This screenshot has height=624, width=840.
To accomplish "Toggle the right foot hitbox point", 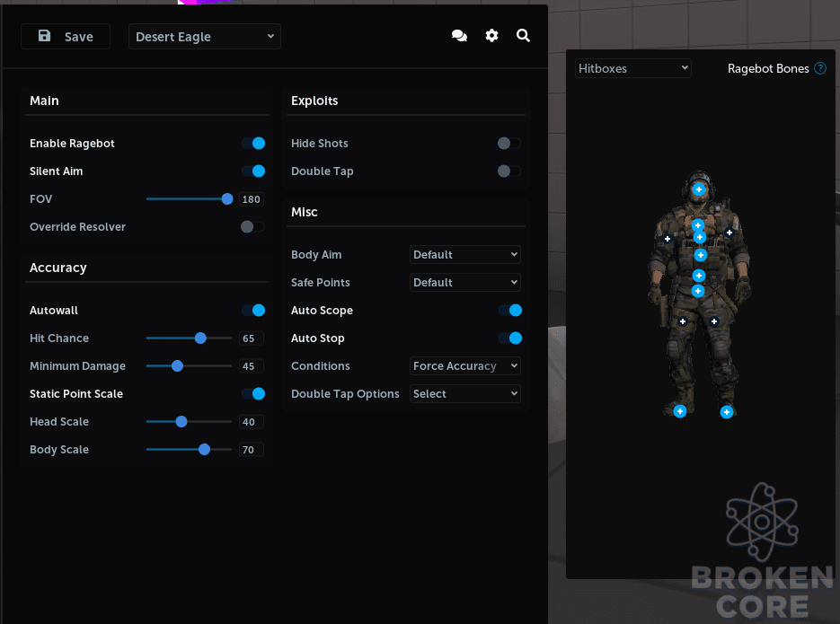I will (727, 411).
